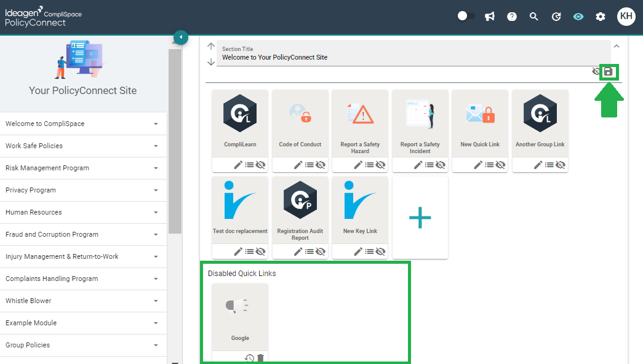Open the search magnifier in header
This screenshot has width=643, height=364.
point(533,17)
